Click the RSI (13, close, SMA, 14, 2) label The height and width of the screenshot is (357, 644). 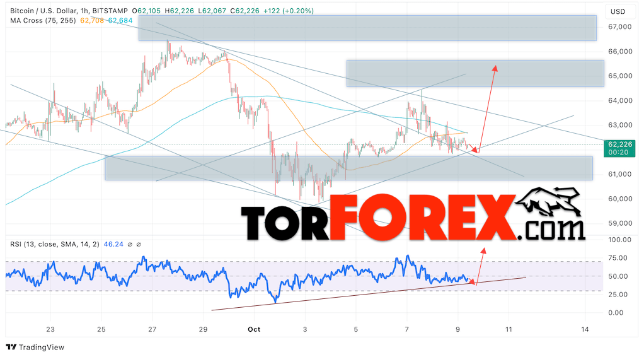coord(55,244)
